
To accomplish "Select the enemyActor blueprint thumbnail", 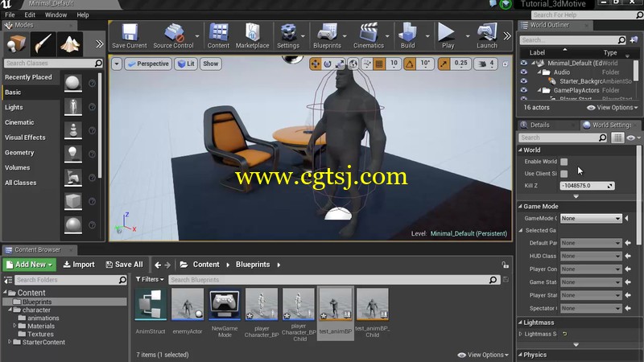I will pyautogui.click(x=188, y=304).
